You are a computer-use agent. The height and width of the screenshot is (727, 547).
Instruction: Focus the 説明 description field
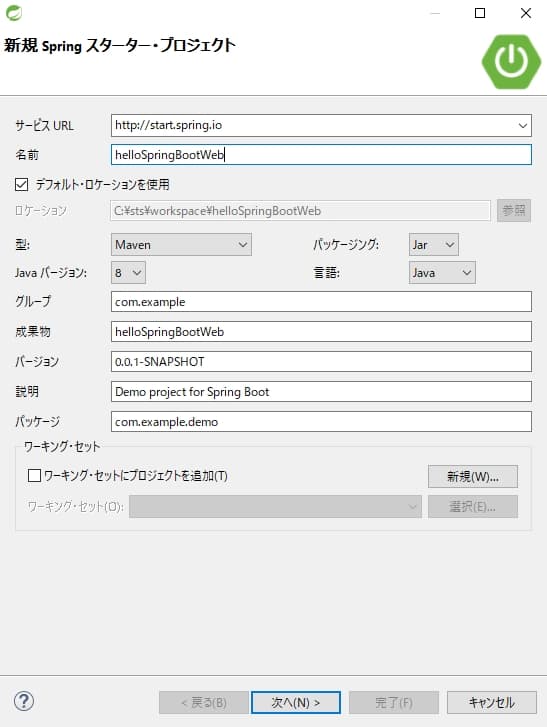pos(321,392)
